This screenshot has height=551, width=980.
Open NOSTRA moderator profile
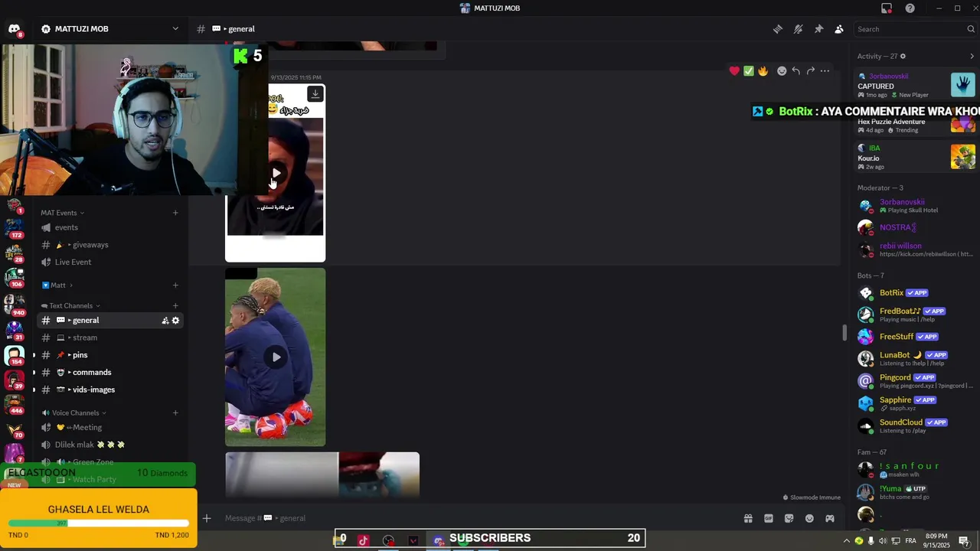coord(916,227)
